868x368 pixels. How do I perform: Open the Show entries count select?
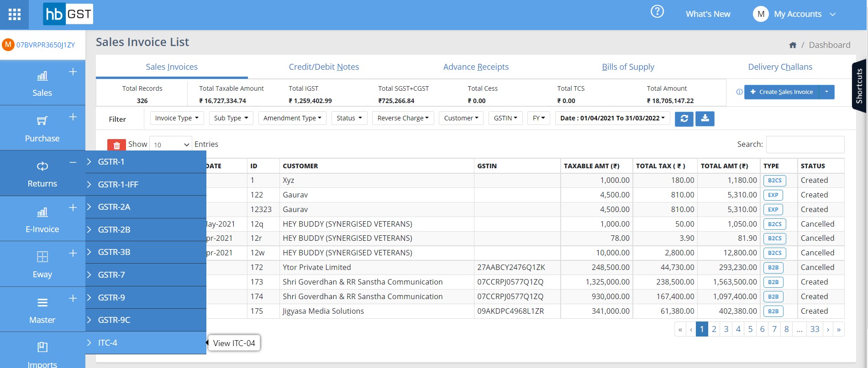(x=171, y=145)
